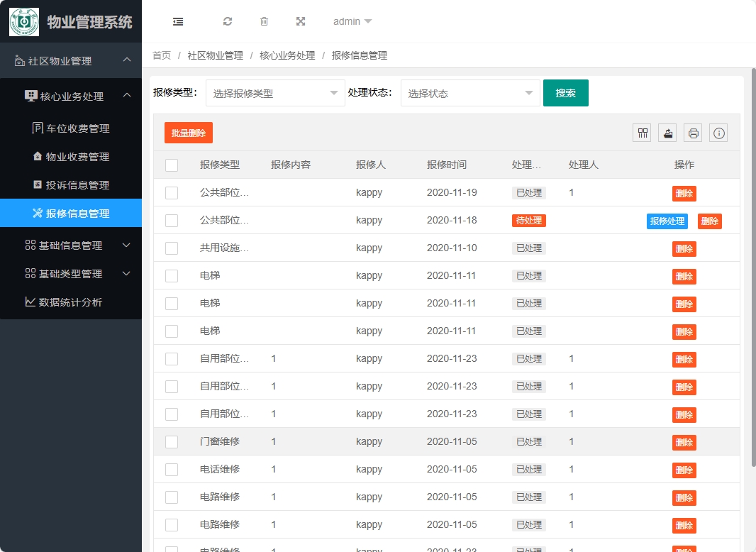Click the trash icon to clear cache
The image size is (756, 552).
(264, 21)
